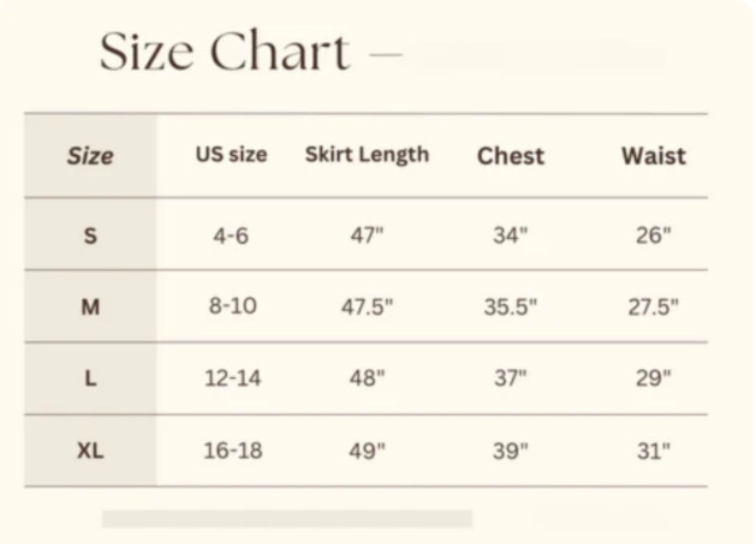
Task: Select the S size row label
Action: click(90, 235)
